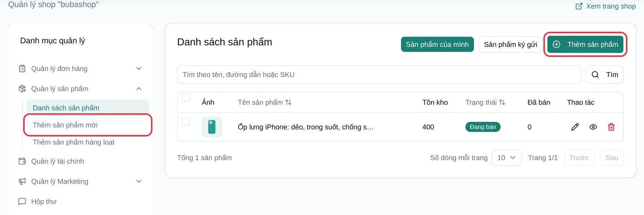The image size is (644, 215).
Task: Click the magnifier icon in Tìm button
Action: coord(595,75)
